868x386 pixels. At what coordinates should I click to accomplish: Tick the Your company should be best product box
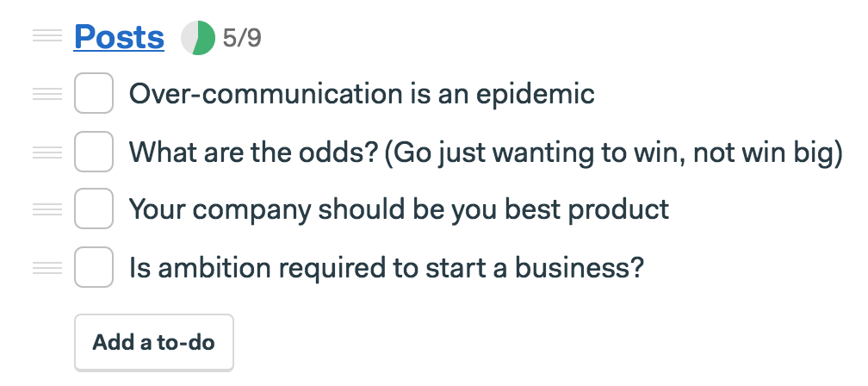[x=94, y=209]
